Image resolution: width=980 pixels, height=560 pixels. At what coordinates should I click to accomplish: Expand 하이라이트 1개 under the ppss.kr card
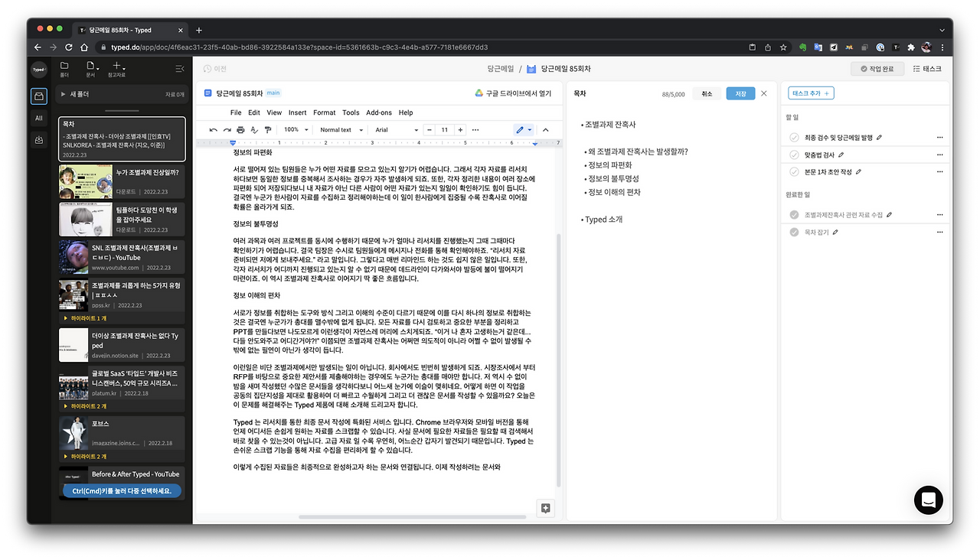pos(85,317)
